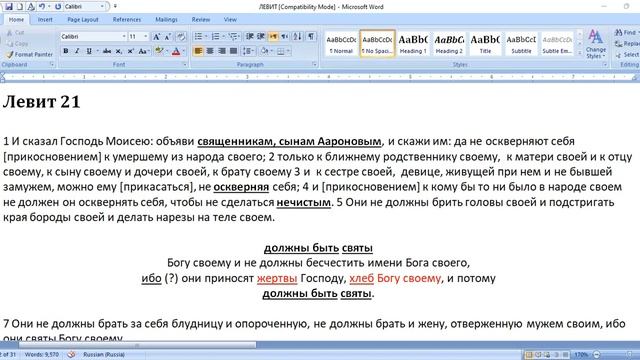Save the document from the Quick Access toolbar
This screenshot has height=360, width=640.
(x=9, y=7)
